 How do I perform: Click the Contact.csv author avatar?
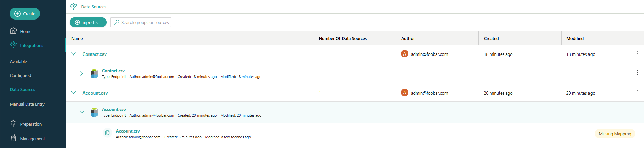tap(404, 54)
